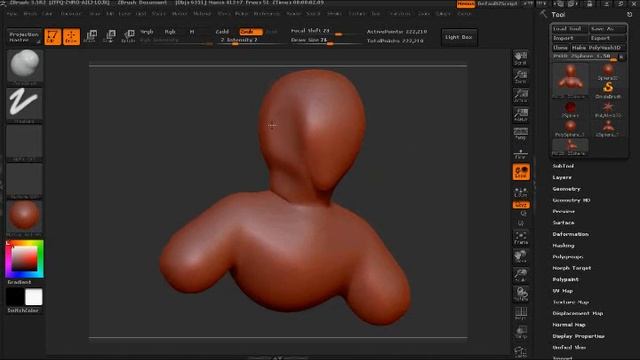
Task: Activate the Edit mode button
Action: [x=53, y=37]
